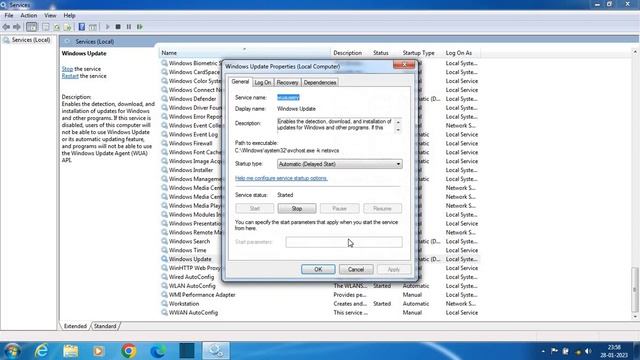Select the Windows Installer service row
Viewport: 640px width, 360px height.
(191, 170)
